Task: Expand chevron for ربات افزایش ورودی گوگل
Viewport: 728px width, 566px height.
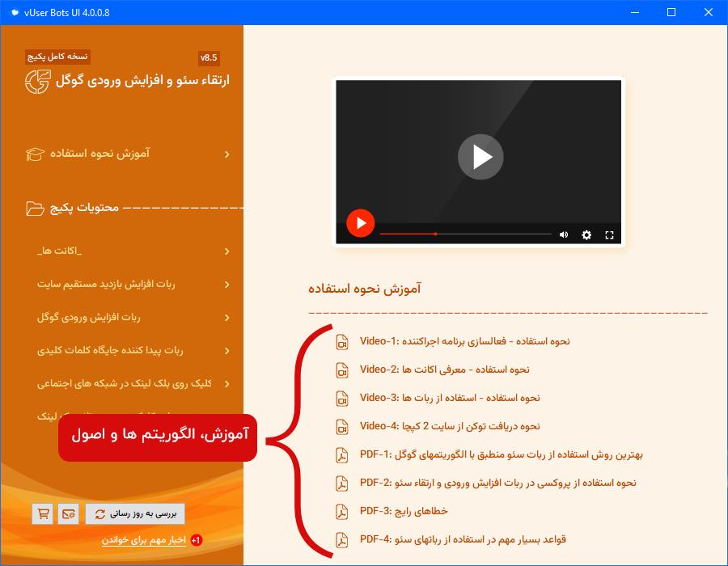Action: click(x=227, y=317)
